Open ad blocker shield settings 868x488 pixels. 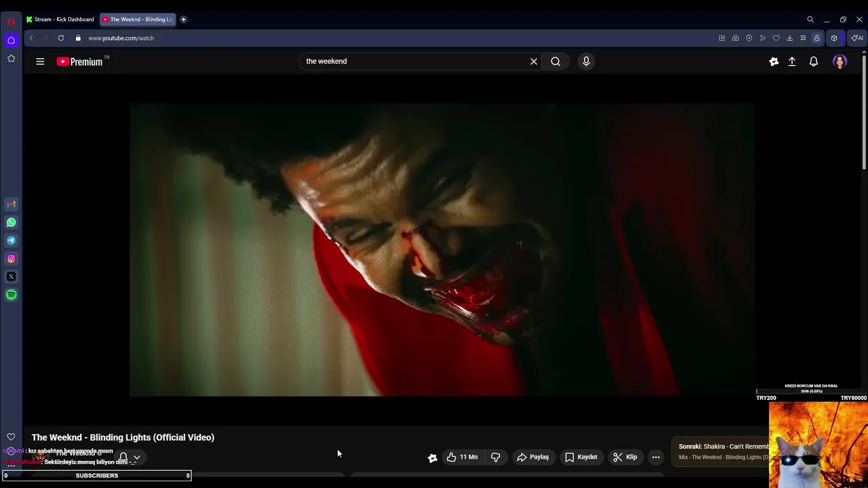pyautogui.click(x=749, y=38)
